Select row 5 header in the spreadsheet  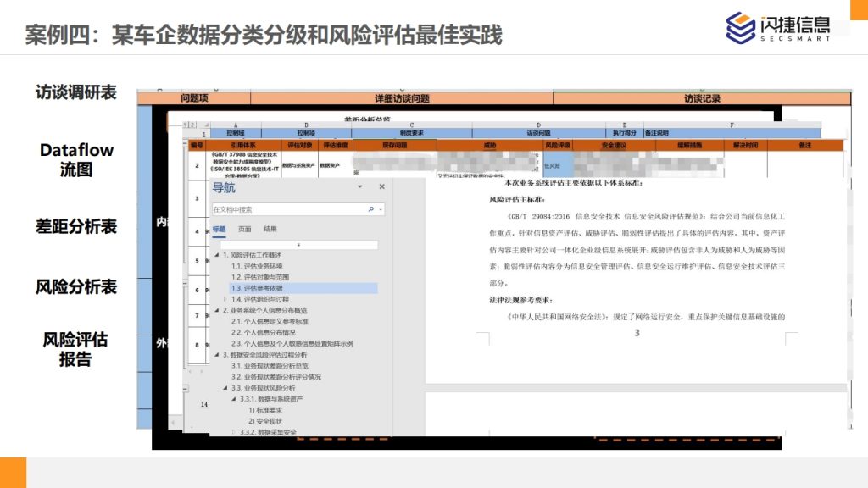coord(197,261)
